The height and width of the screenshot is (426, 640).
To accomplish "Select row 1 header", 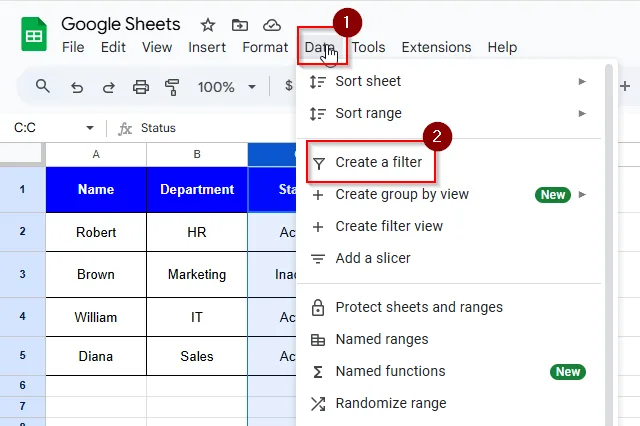I will click(22, 189).
